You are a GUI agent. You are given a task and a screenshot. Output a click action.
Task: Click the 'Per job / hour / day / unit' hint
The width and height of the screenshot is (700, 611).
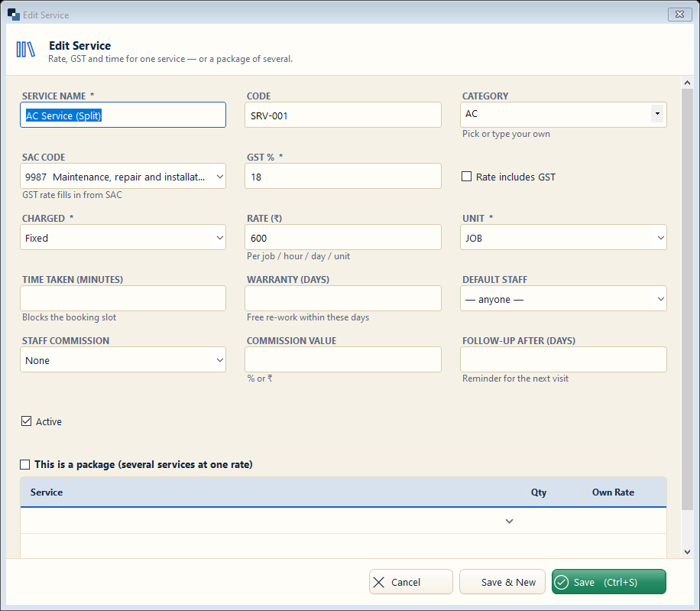tap(298, 256)
